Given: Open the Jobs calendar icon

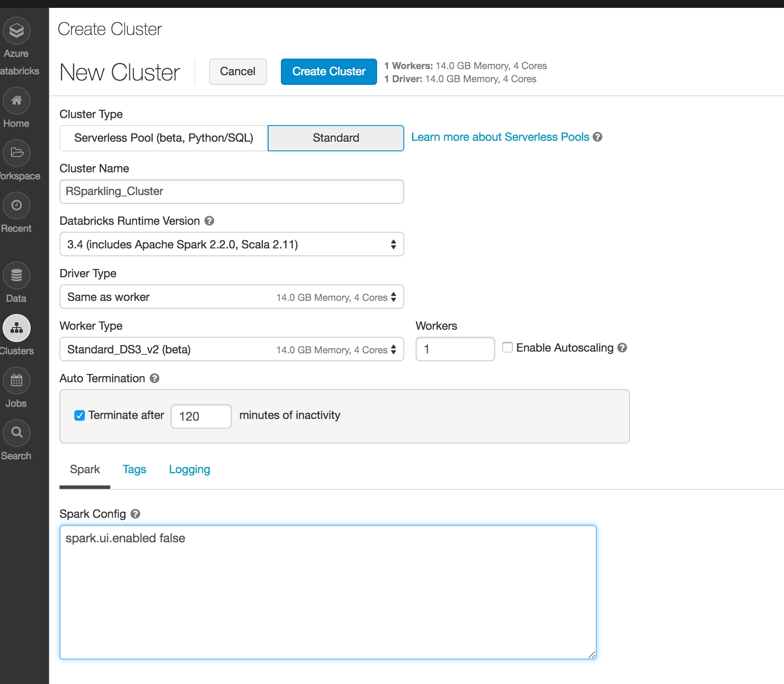Looking at the screenshot, I should [x=16, y=380].
